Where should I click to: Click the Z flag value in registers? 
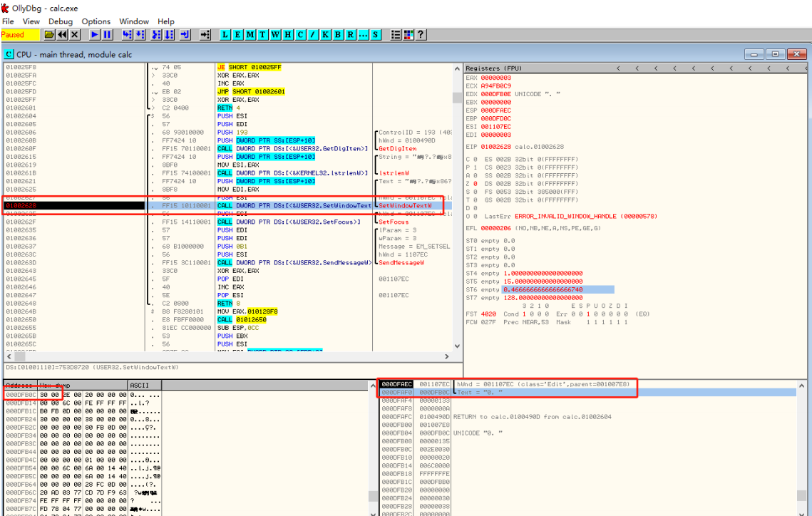[x=475, y=184]
